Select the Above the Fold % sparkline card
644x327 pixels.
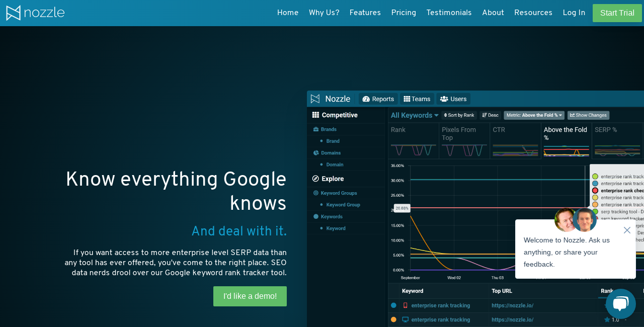pos(567,141)
